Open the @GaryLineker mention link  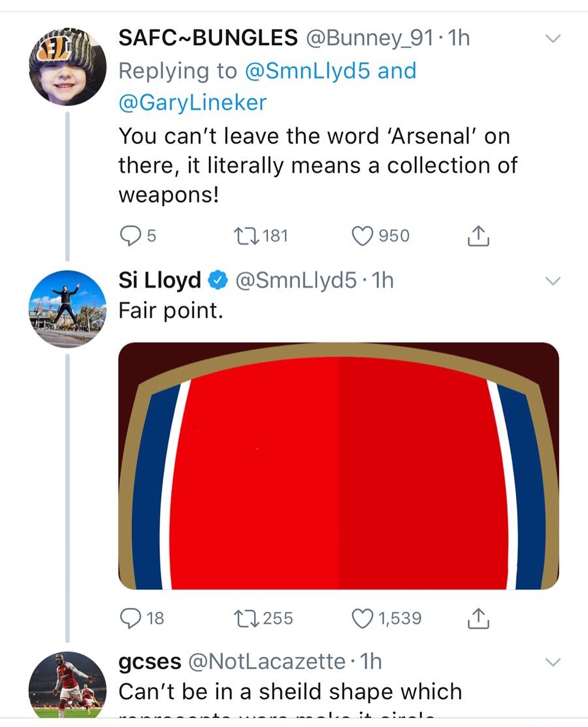193,102
